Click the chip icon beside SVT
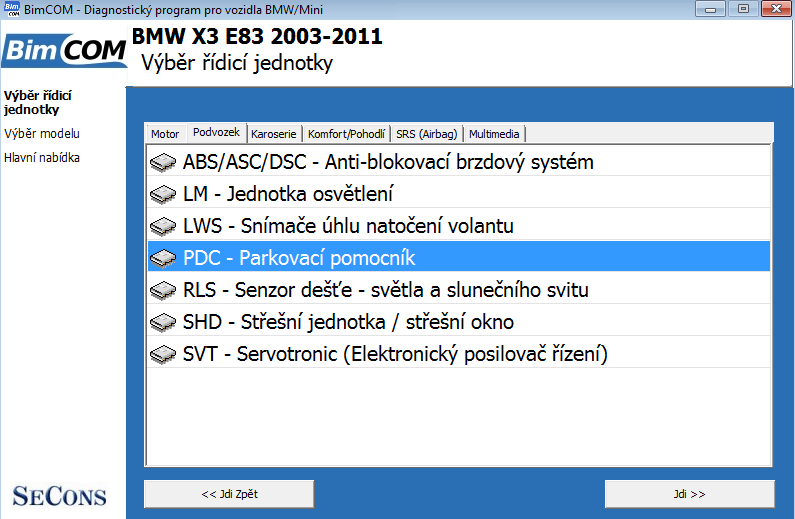This screenshot has height=519, width=795. 163,354
